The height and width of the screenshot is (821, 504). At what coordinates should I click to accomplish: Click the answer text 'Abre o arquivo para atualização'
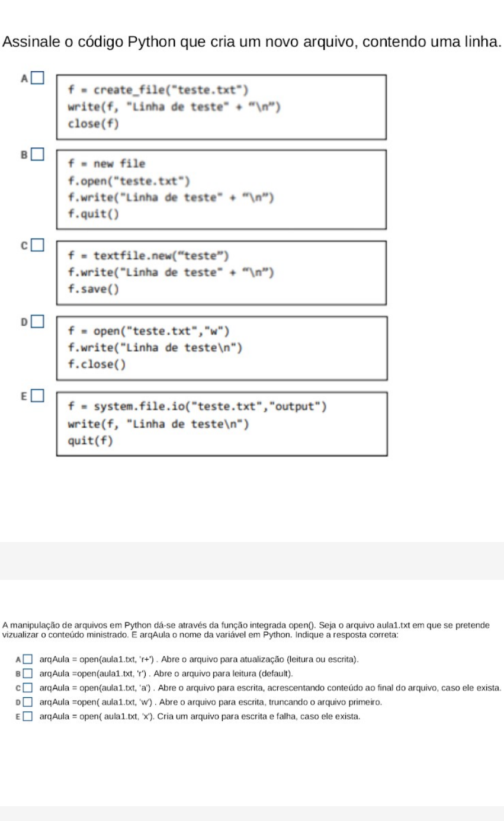click(261, 659)
